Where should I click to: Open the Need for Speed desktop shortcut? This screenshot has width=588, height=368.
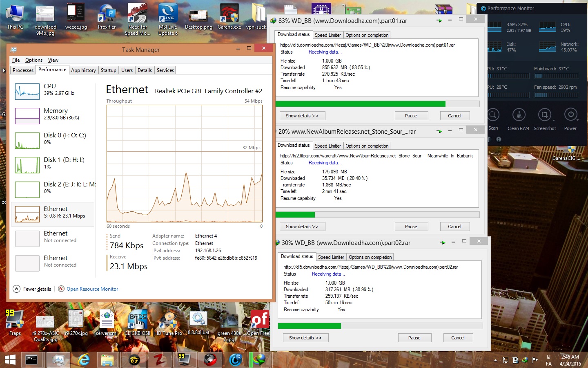coord(138,19)
